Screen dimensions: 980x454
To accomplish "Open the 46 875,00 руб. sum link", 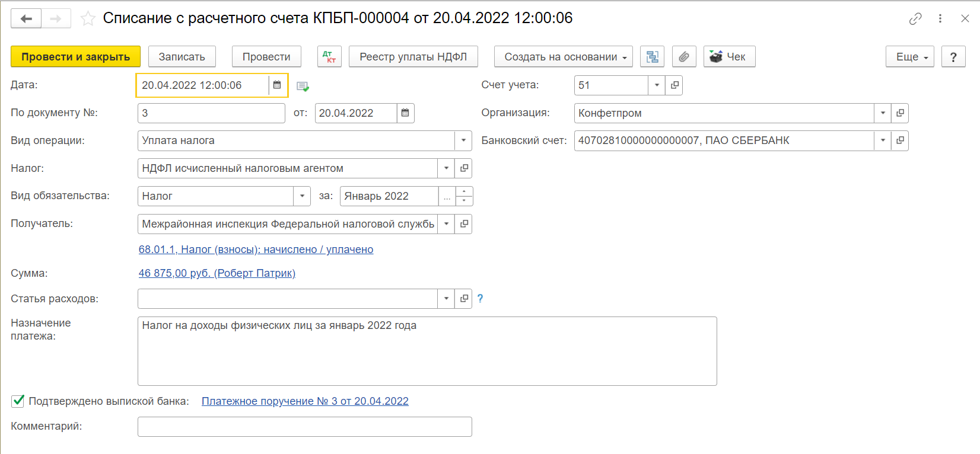I will click(217, 273).
